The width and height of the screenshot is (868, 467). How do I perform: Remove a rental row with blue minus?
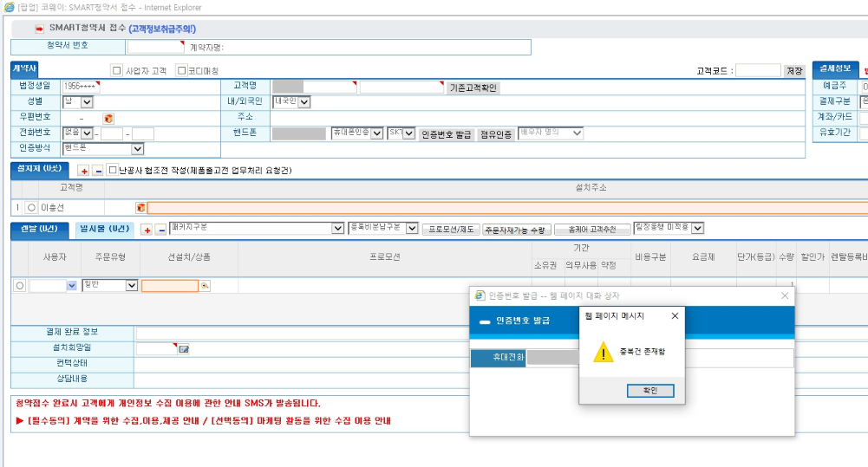pyautogui.click(x=161, y=230)
